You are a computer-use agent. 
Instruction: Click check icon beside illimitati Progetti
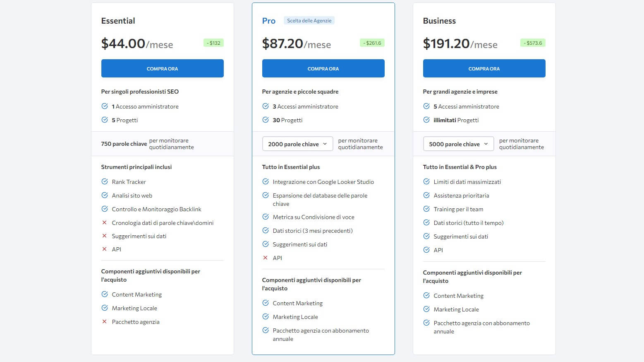tap(426, 120)
